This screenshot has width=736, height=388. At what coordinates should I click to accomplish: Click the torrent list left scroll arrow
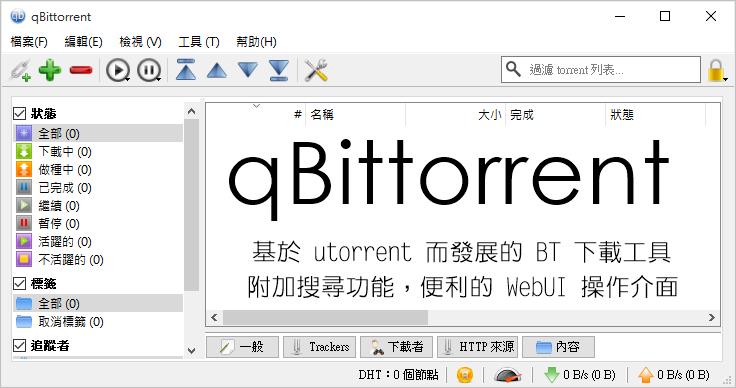pyautogui.click(x=214, y=318)
